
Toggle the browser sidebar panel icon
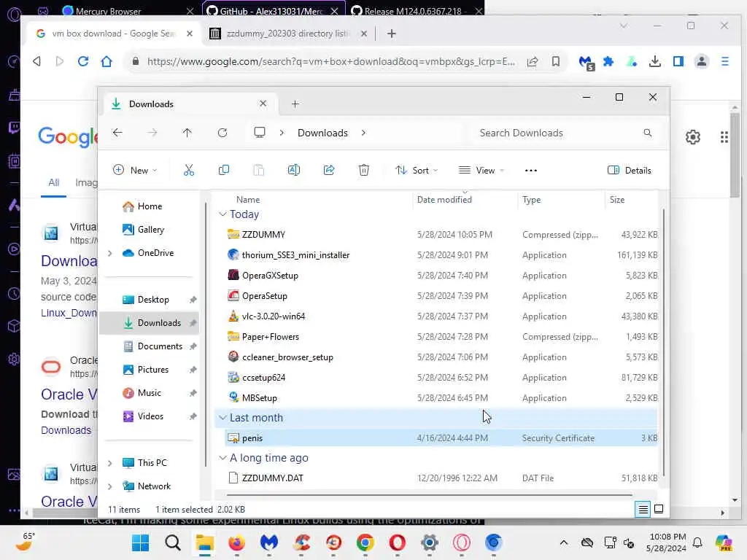pyautogui.click(x=678, y=61)
